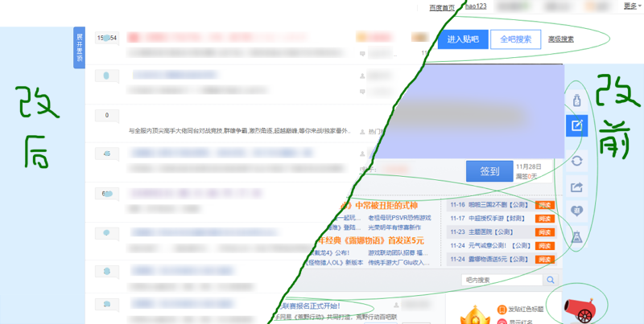
Task: Click the lab flask sidebar icon
Action: [576, 236]
